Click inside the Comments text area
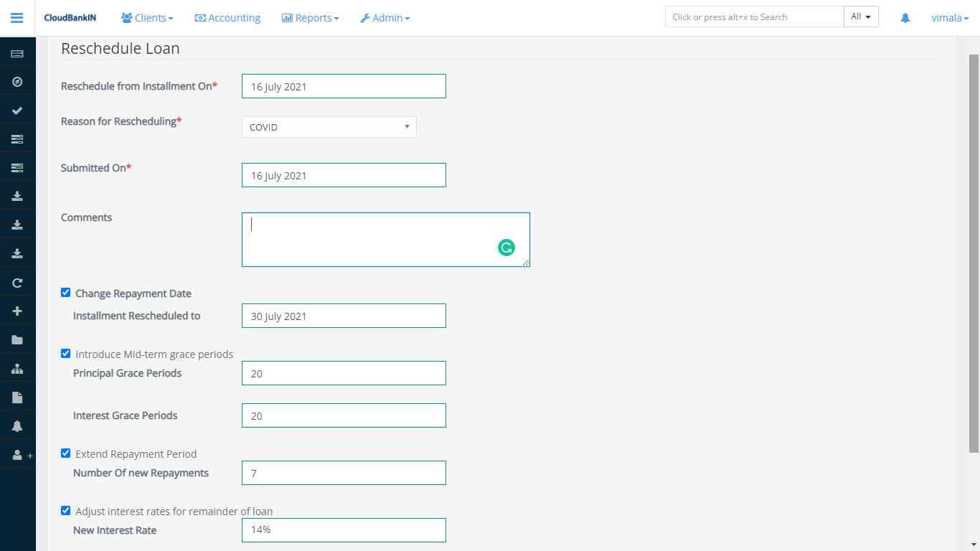 (x=373, y=240)
